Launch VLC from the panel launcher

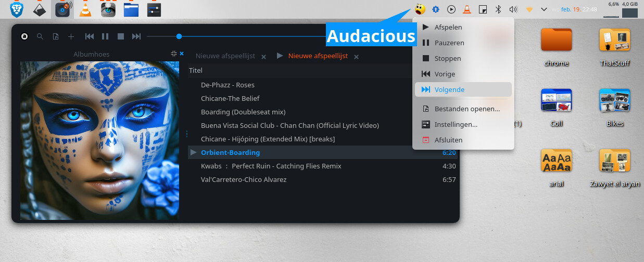pos(85,9)
